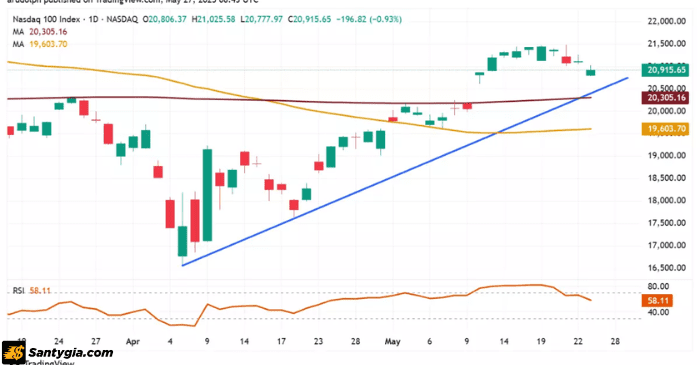Click the 24 date axis label

point(58,341)
